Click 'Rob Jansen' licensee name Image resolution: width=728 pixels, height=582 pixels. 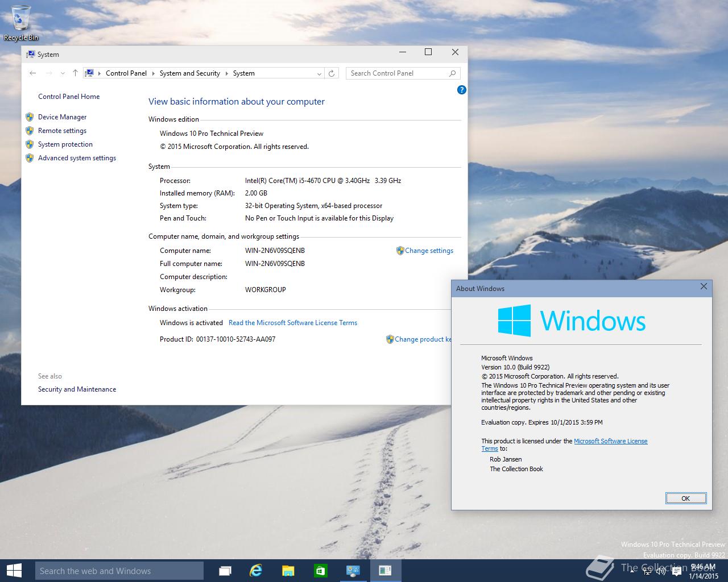(506, 459)
